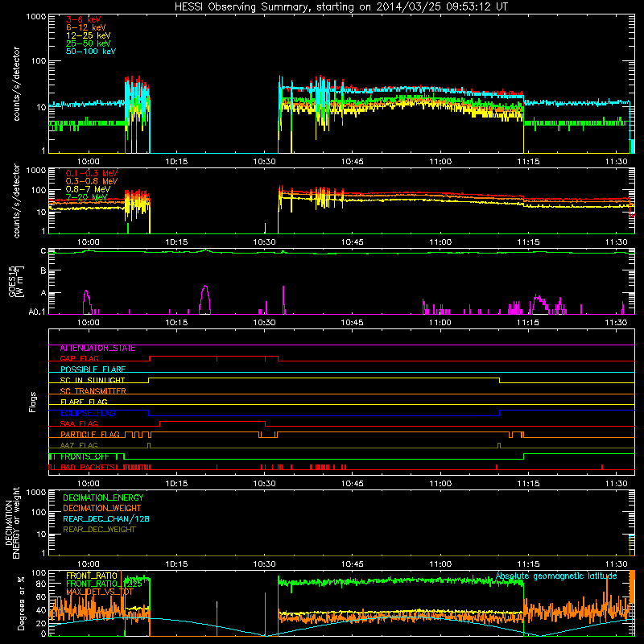
Task: Click the 11:15 tick under the GOES panel
Action: [528, 323]
